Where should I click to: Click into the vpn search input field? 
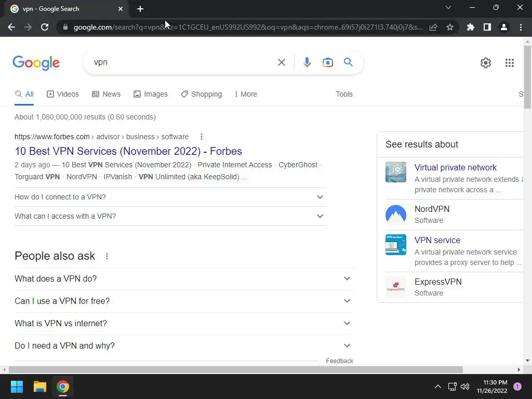183,62
